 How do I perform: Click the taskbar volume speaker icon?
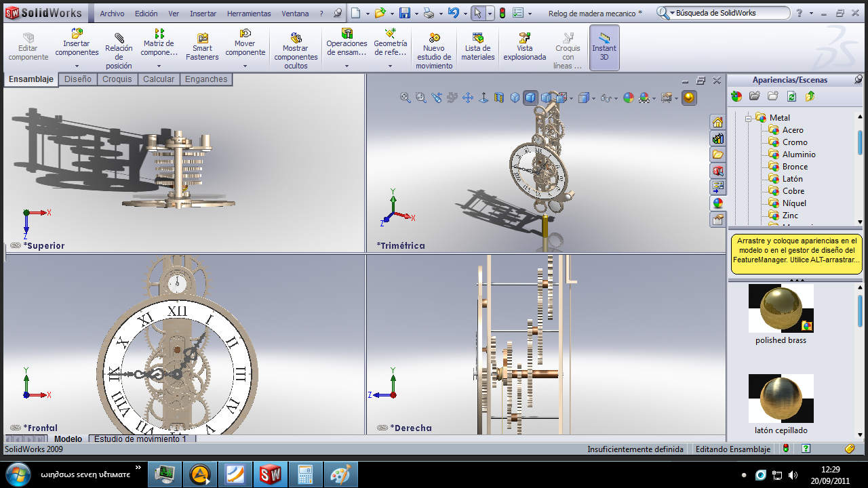pos(793,474)
